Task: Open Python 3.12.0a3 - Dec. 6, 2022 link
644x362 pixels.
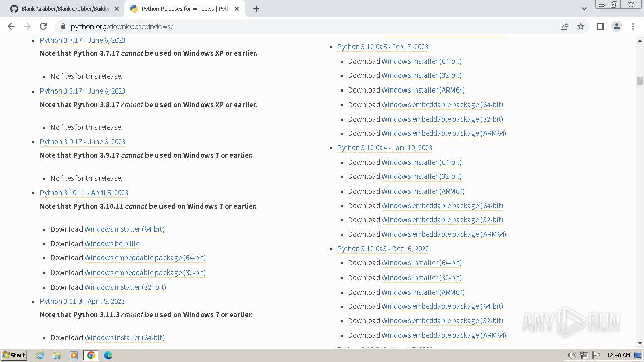Action: click(x=383, y=249)
